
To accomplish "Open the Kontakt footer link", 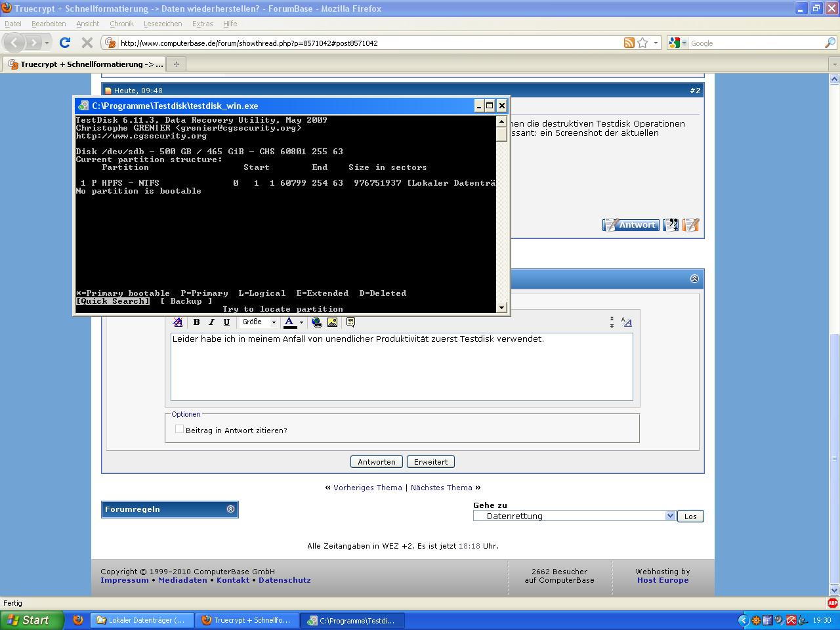I will [x=233, y=580].
